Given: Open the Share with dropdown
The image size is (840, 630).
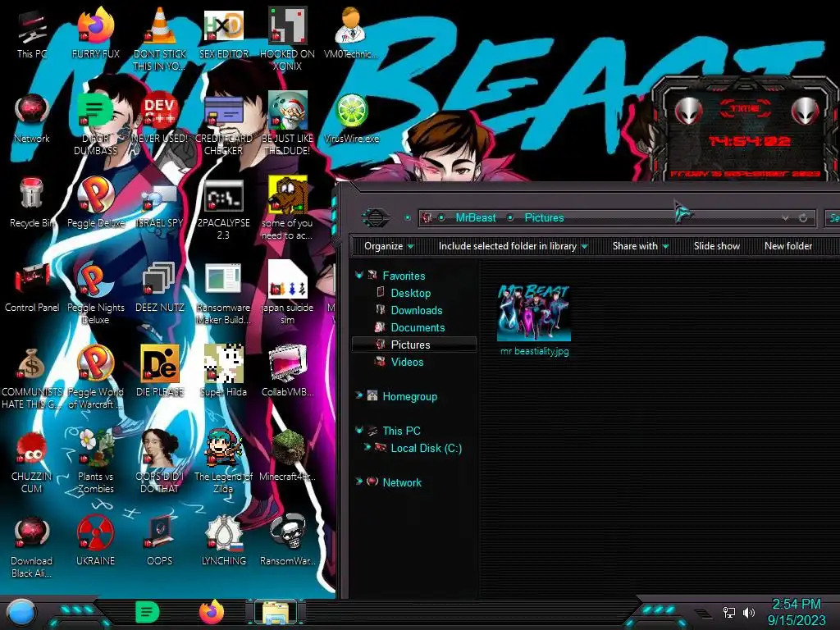Looking at the screenshot, I should (641, 246).
